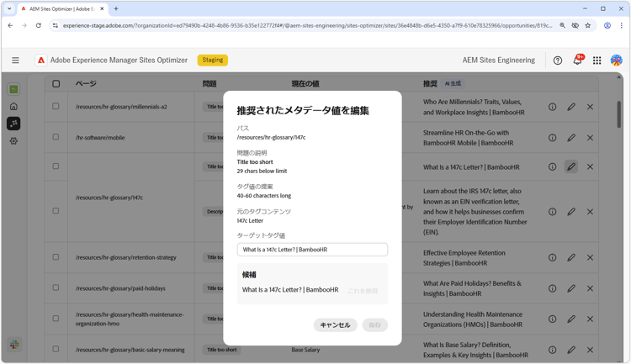Edit the retention-strategy recommendation
Viewport: 631px width, 364px height.
[x=571, y=257]
